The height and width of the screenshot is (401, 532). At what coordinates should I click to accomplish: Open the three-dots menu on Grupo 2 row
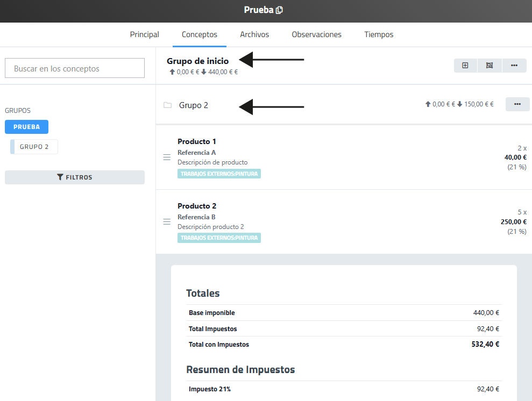517,104
